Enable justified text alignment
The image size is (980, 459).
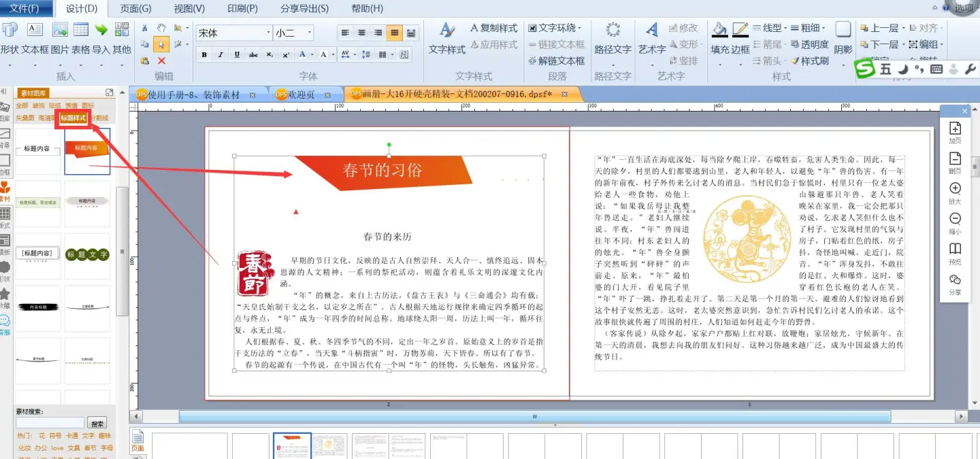pos(394,33)
